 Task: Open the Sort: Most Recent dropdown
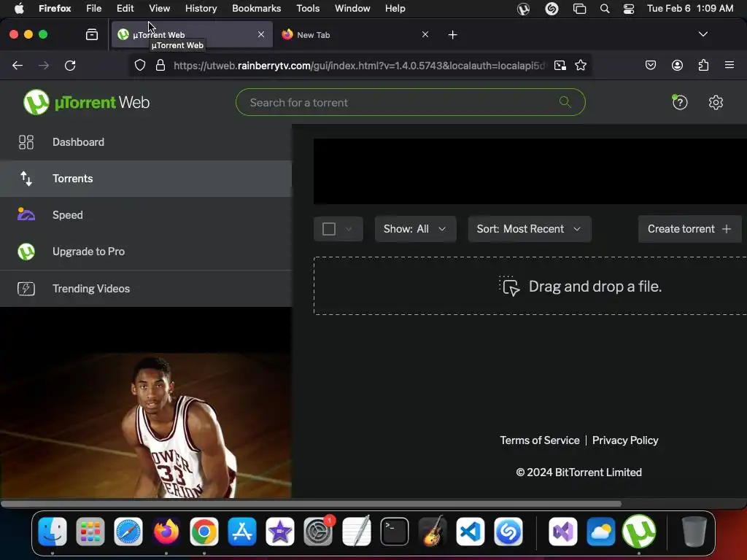[530, 229]
